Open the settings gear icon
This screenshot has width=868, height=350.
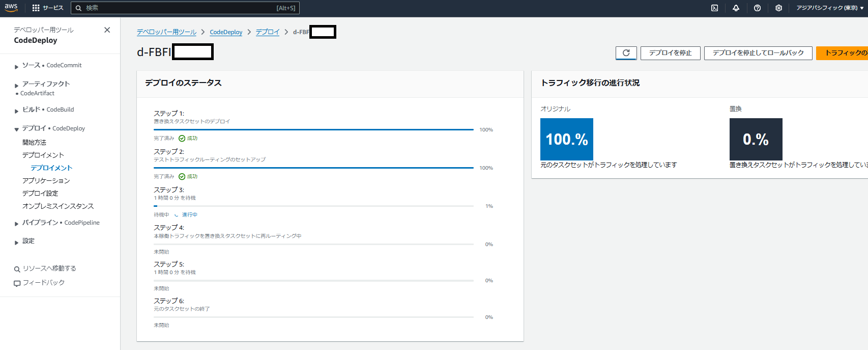[778, 8]
